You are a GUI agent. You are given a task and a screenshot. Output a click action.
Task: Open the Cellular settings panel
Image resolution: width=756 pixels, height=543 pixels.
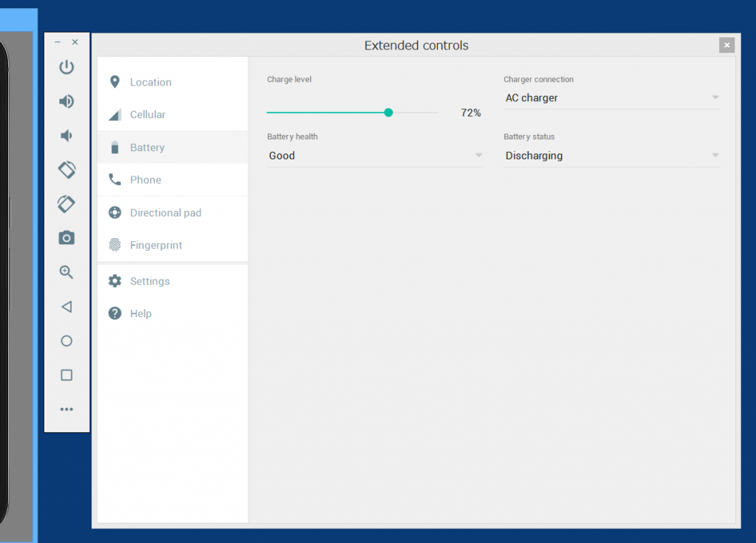pyautogui.click(x=149, y=114)
